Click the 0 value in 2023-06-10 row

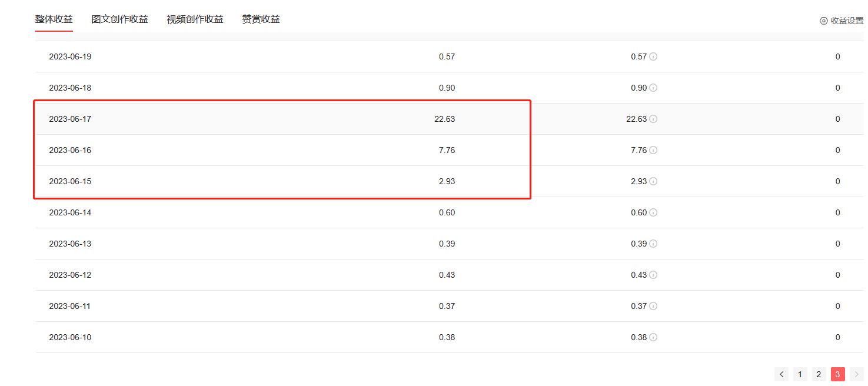[x=837, y=337]
